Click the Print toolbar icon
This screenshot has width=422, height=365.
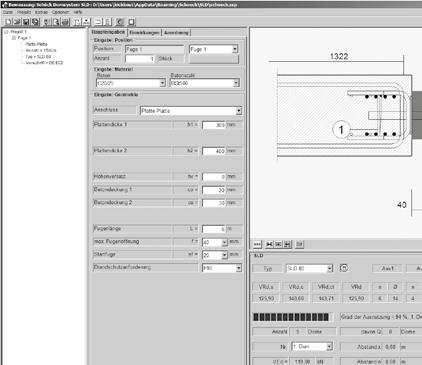66,22
